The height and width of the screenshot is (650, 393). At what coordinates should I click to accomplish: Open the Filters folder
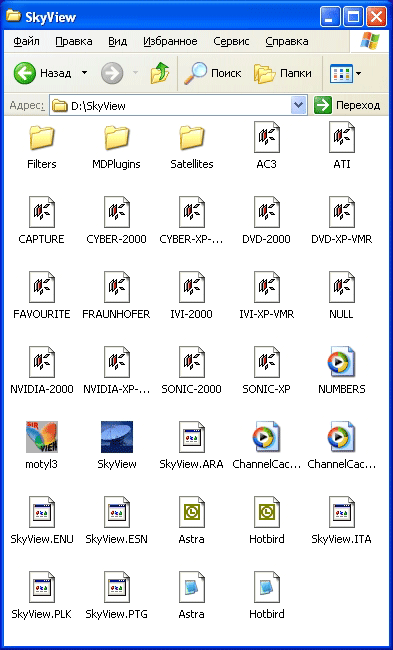(x=42, y=138)
